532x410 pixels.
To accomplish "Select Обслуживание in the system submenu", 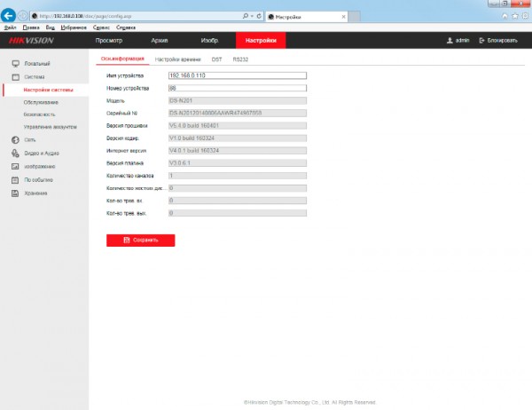I will click(x=41, y=102).
